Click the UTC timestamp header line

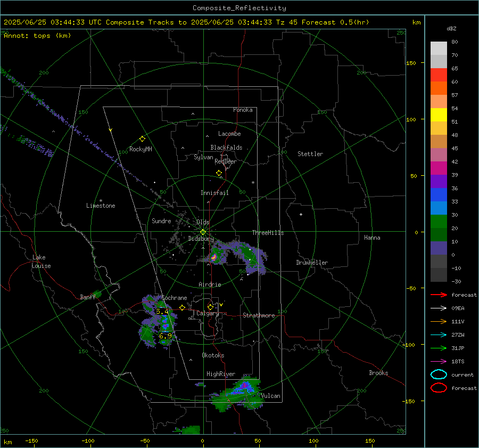pos(186,22)
